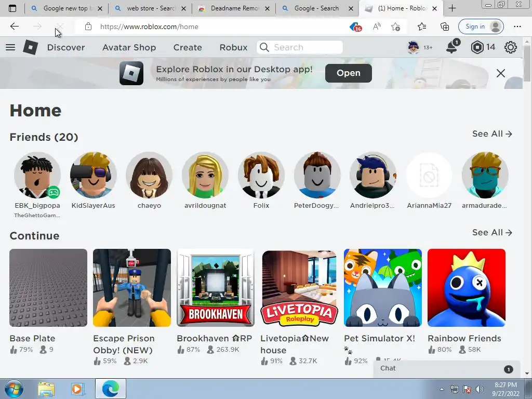Screen dimensions: 532x399
Task: Switch to the web store Search tab
Action: tap(150, 8)
